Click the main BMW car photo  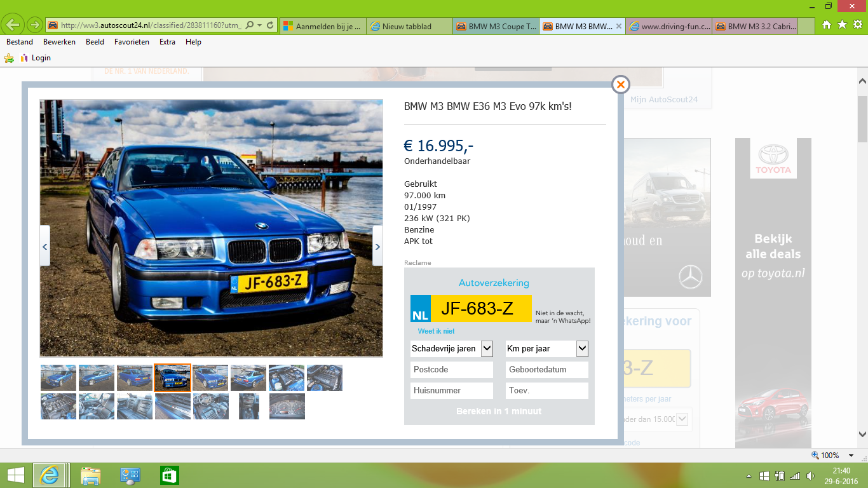211,228
